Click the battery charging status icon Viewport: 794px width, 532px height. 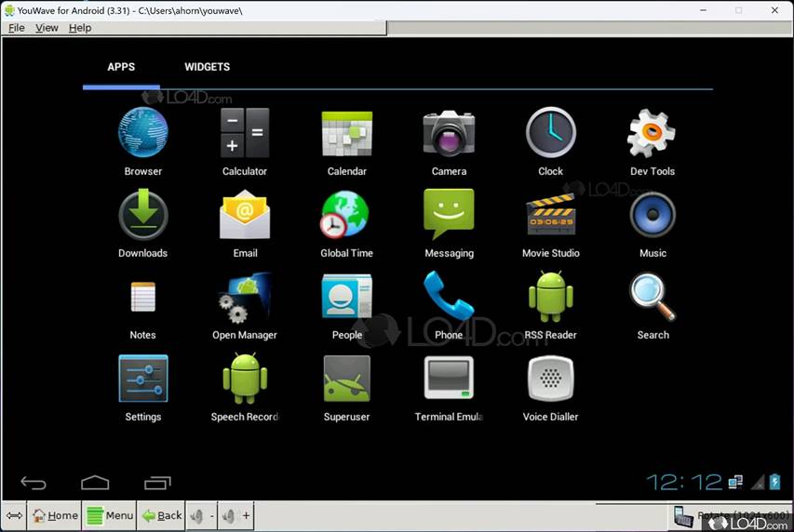coord(774,482)
